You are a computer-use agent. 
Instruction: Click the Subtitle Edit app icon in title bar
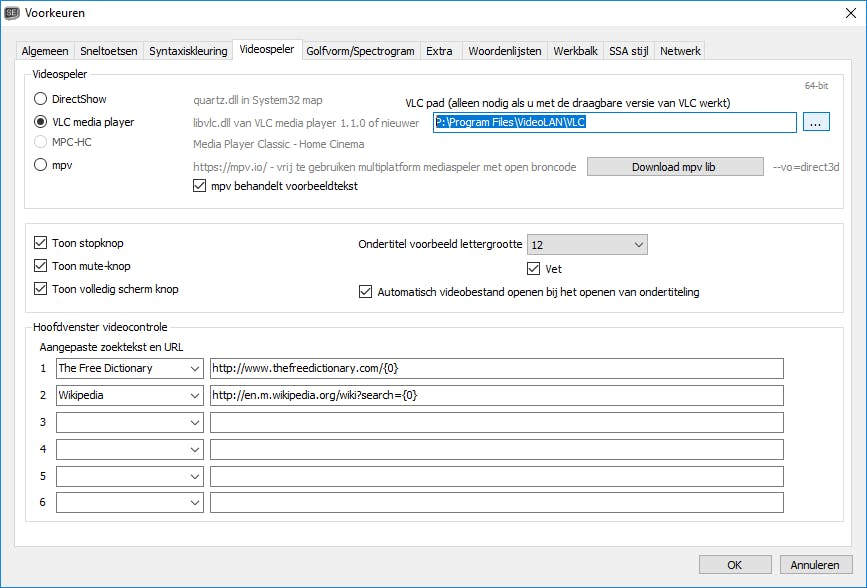[13, 13]
